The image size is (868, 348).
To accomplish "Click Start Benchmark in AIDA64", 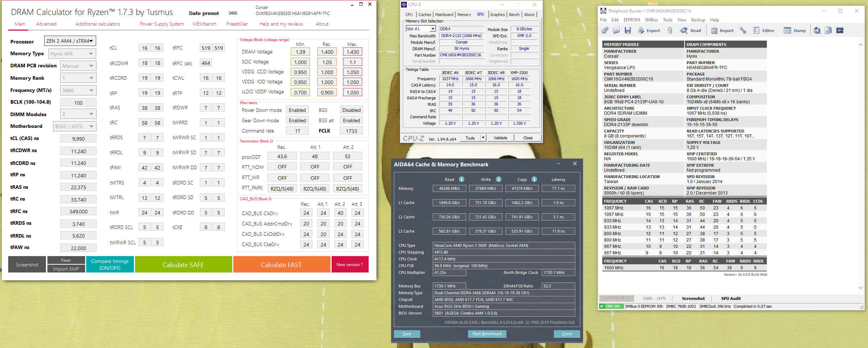I will (x=487, y=334).
